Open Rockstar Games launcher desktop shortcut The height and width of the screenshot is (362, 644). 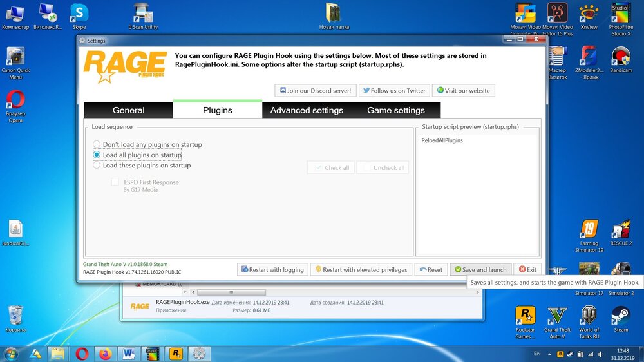526,323
